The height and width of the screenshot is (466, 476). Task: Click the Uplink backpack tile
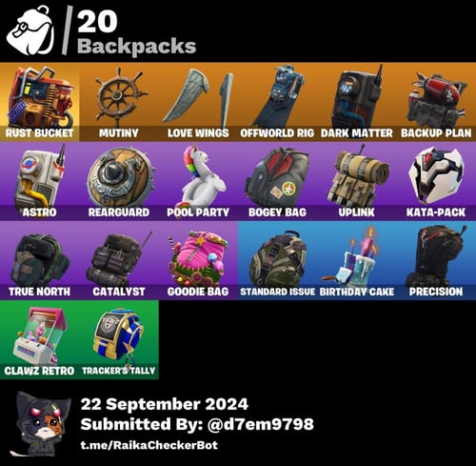pyautogui.click(x=357, y=181)
